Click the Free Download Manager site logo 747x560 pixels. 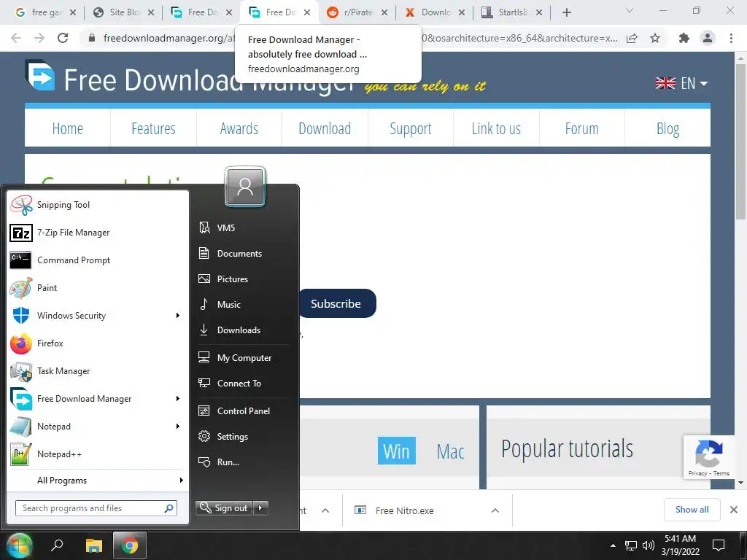pos(40,76)
